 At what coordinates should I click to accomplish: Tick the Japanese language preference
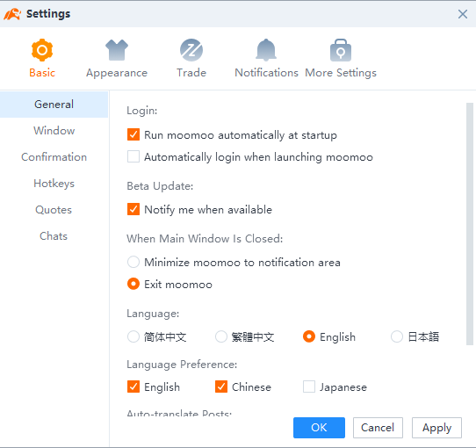[x=309, y=387]
